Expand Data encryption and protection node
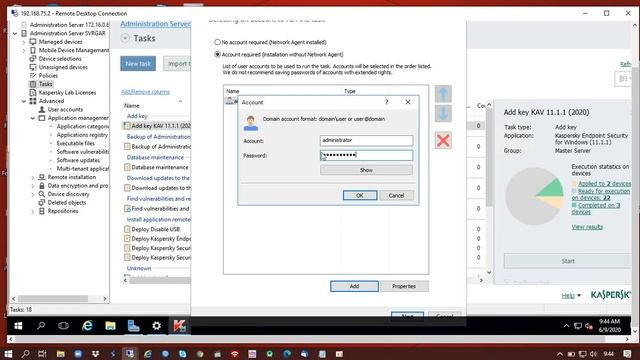 point(33,186)
